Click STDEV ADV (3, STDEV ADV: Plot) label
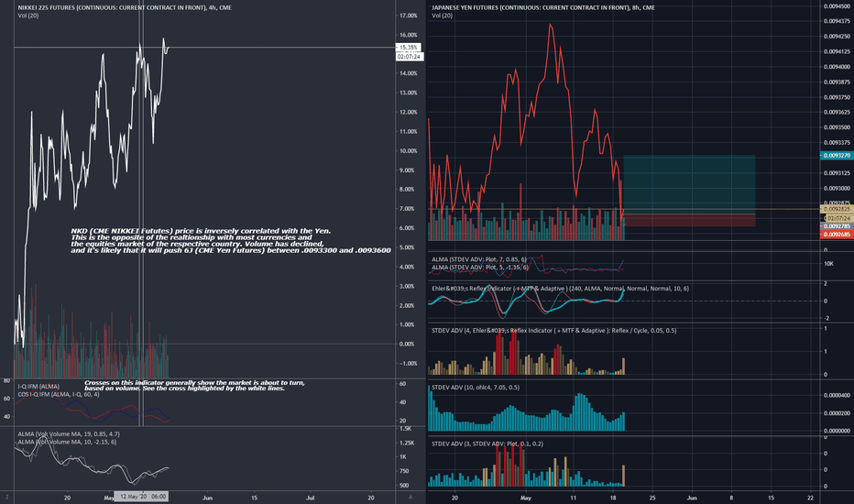This screenshot has height=504, width=854. point(487,444)
